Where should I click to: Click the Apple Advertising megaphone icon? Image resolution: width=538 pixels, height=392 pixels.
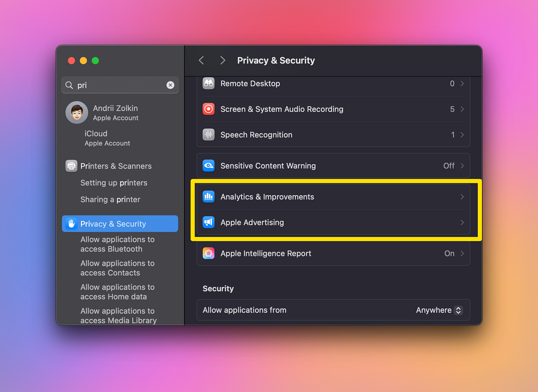(209, 222)
